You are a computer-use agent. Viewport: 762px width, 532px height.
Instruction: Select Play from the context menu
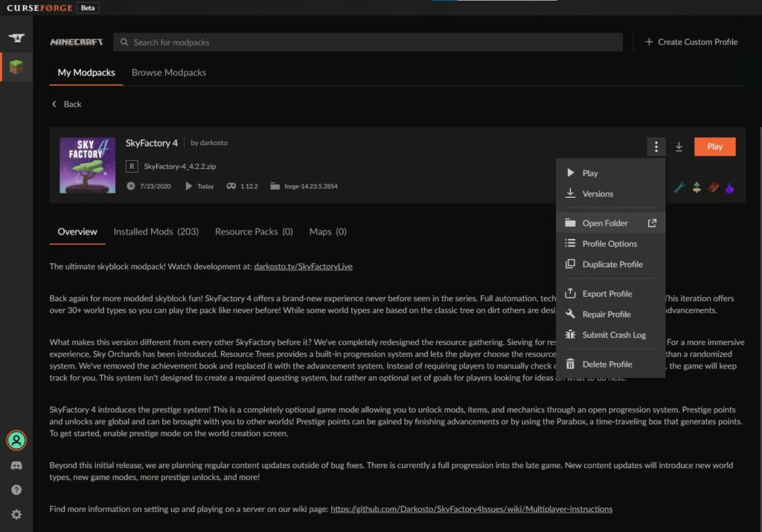pos(610,173)
